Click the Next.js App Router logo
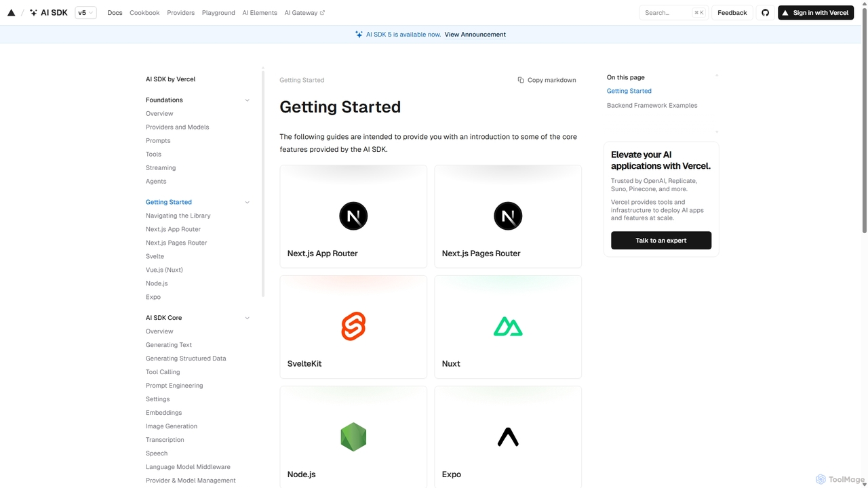This screenshot has width=868, height=488. click(x=353, y=216)
